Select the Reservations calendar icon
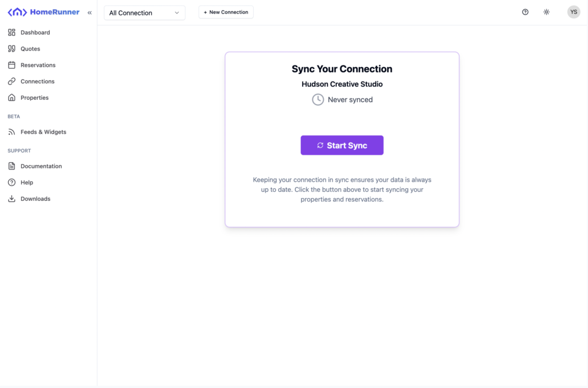Image resolution: width=588 pixels, height=388 pixels. [11, 65]
